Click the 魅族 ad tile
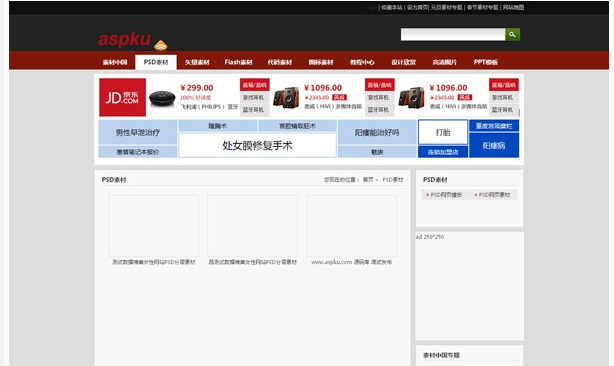 [377, 152]
